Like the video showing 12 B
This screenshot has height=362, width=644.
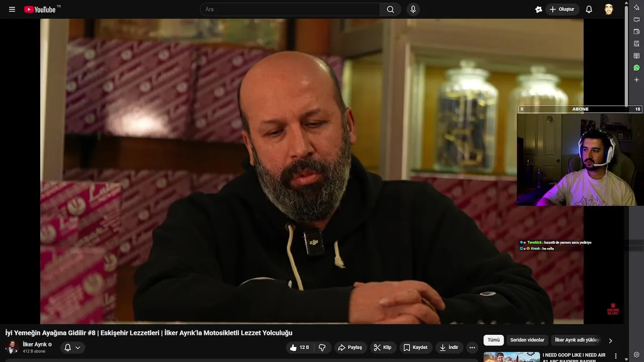pos(300,347)
